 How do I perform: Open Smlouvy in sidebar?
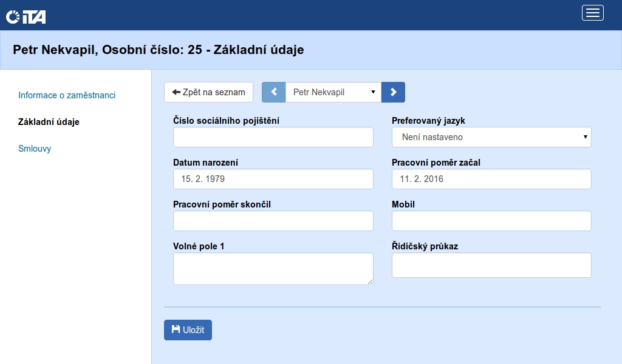click(x=35, y=149)
